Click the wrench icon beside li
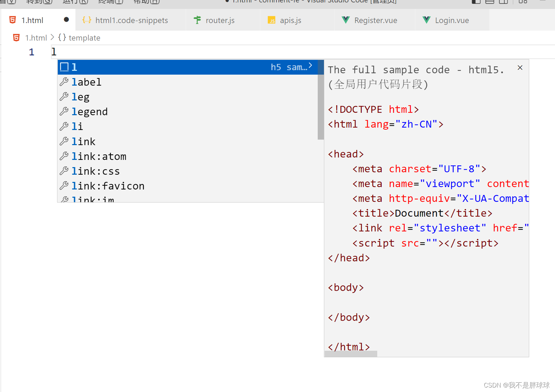 [x=64, y=127]
